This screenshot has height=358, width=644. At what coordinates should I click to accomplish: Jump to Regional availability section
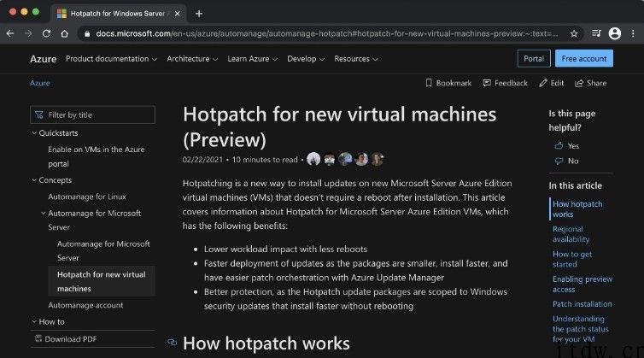(571, 234)
